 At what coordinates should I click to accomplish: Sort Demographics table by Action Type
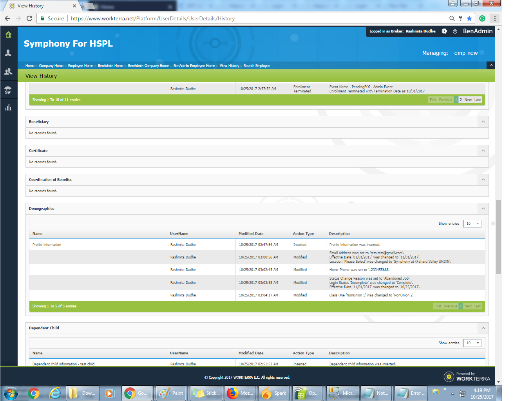304,234
